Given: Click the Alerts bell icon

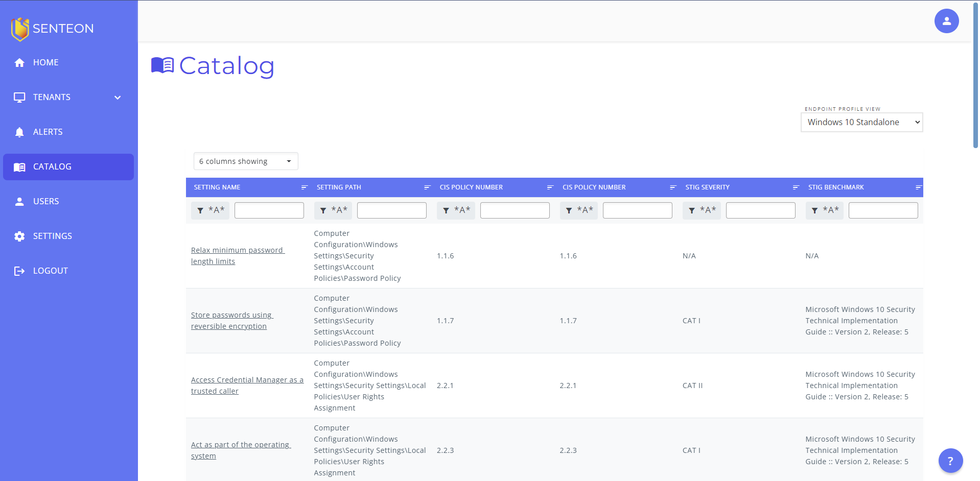Looking at the screenshot, I should click(x=19, y=132).
